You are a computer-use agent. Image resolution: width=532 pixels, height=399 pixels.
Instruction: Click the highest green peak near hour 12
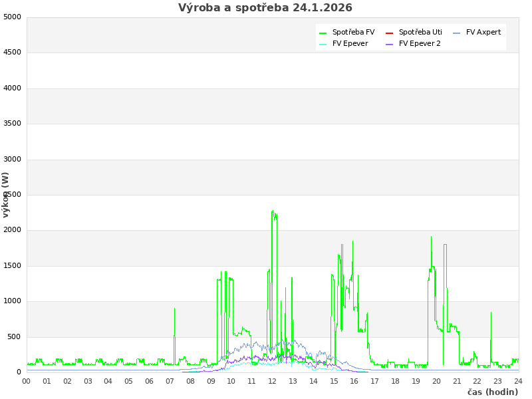point(273,211)
